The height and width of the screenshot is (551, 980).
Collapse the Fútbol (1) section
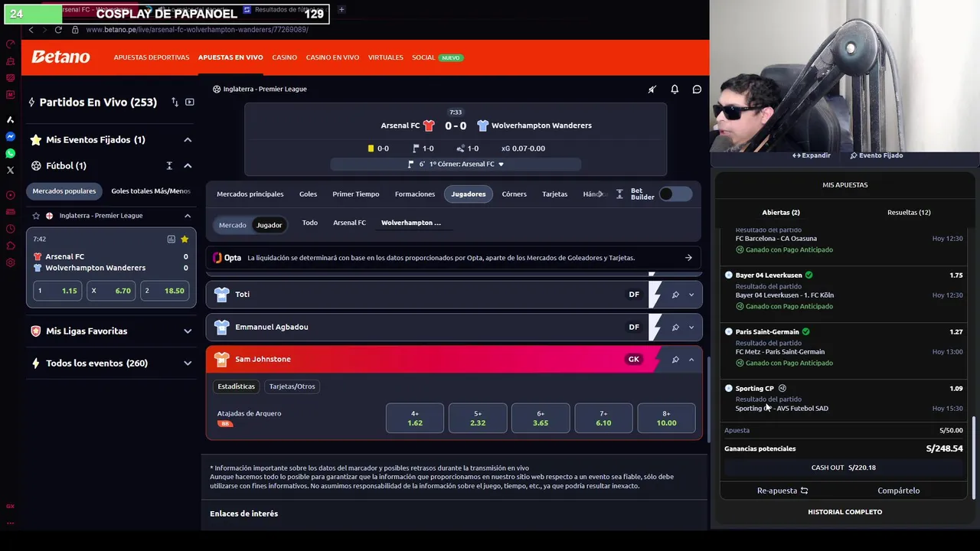[188, 165]
